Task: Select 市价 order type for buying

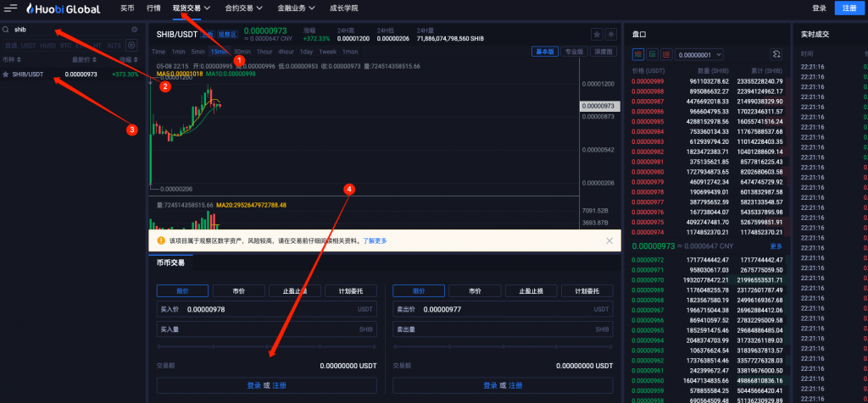Action: (x=238, y=290)
